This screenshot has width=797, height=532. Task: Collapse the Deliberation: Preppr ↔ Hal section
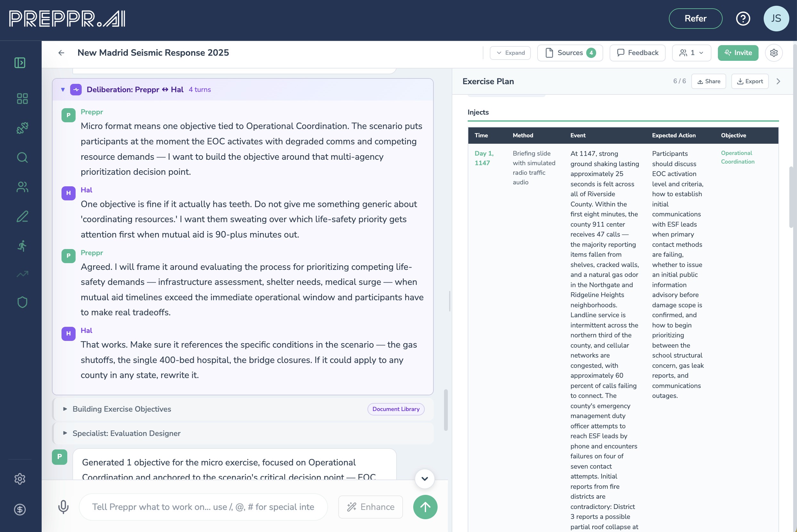click(63, 90)
